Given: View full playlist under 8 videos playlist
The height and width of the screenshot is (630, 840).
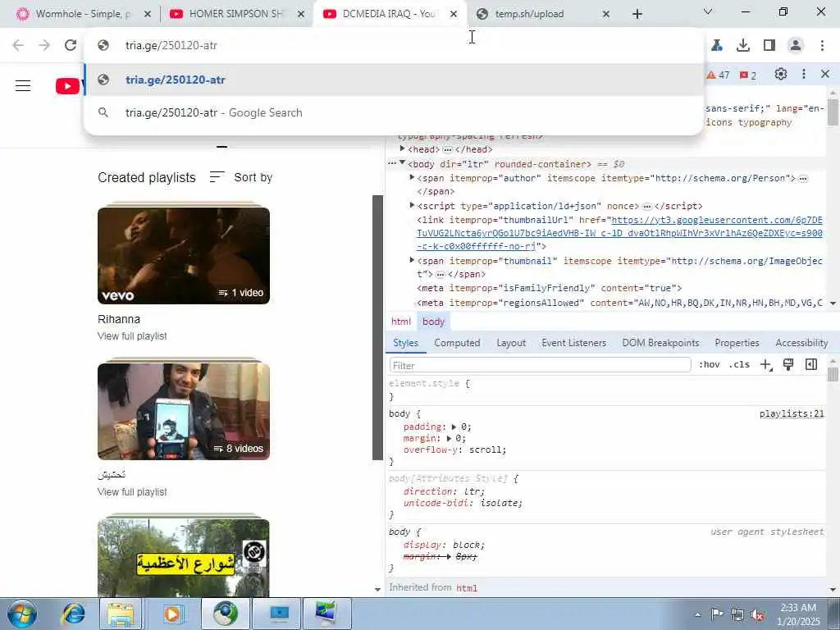Looking at the screenshot, I should click(x=132, y=492).
